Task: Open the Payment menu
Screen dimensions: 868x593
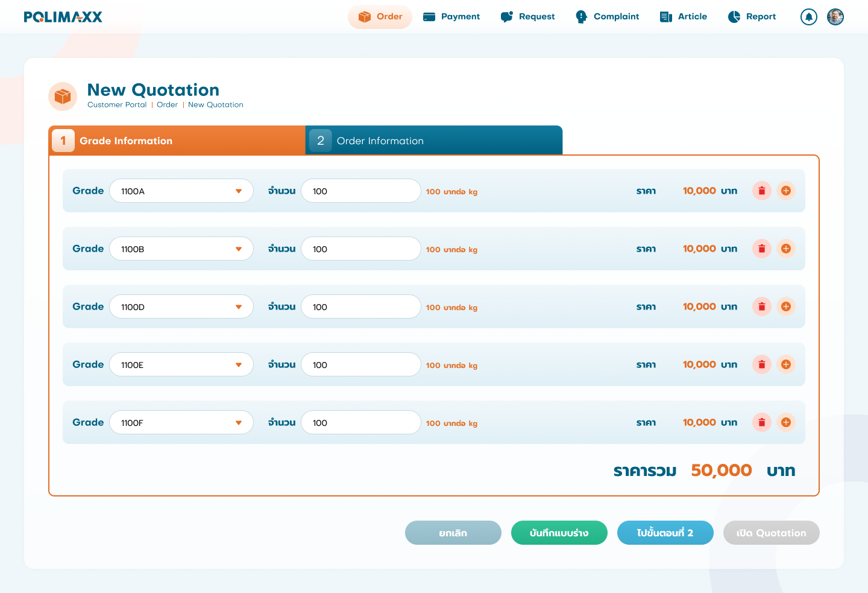Action: pyautogui.click(x=451, y=17)
